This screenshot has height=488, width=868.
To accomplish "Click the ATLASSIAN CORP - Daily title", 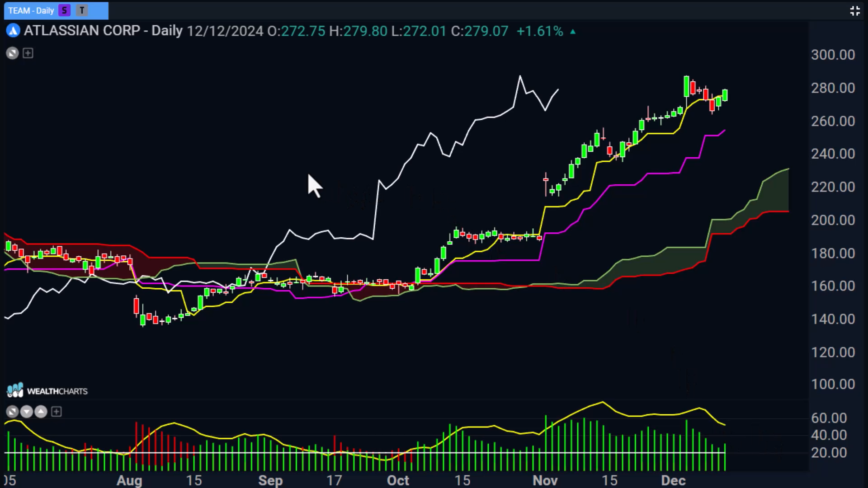I will point(103,31).
